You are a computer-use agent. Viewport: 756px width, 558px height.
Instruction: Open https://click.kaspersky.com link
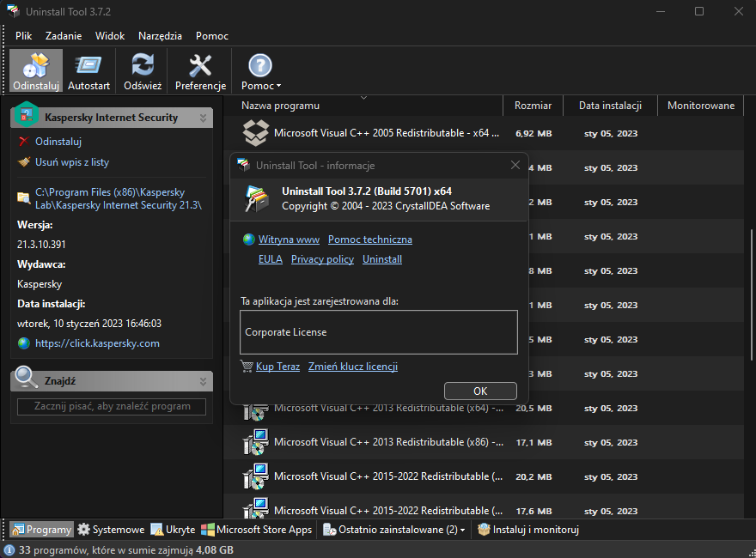97,343
